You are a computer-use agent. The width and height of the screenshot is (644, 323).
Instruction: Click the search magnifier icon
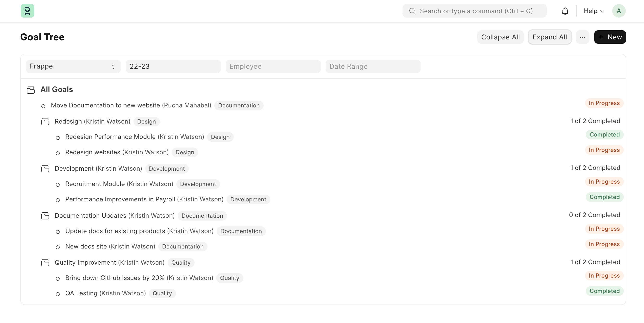pyautogui.click(x=412, y=11)
